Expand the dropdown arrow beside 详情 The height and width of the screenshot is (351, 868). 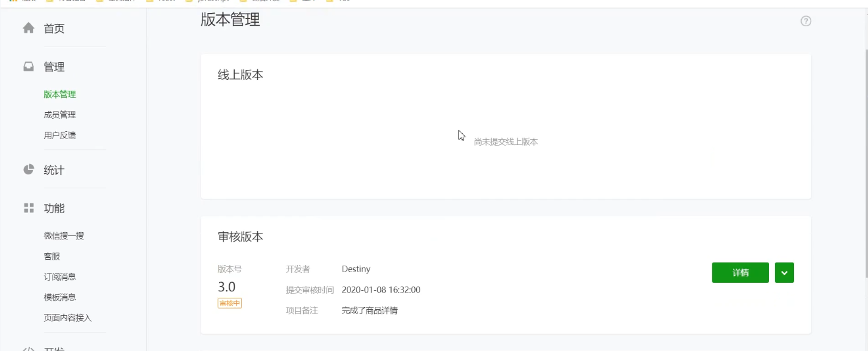click(784, 272)
